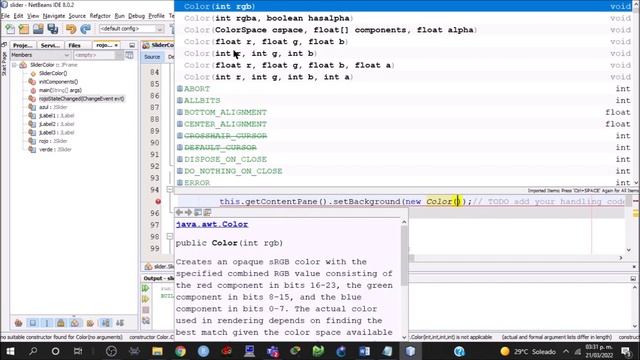640x360 pixels.
Task: Click the Redo arrow icon
Action: point(85,29)
